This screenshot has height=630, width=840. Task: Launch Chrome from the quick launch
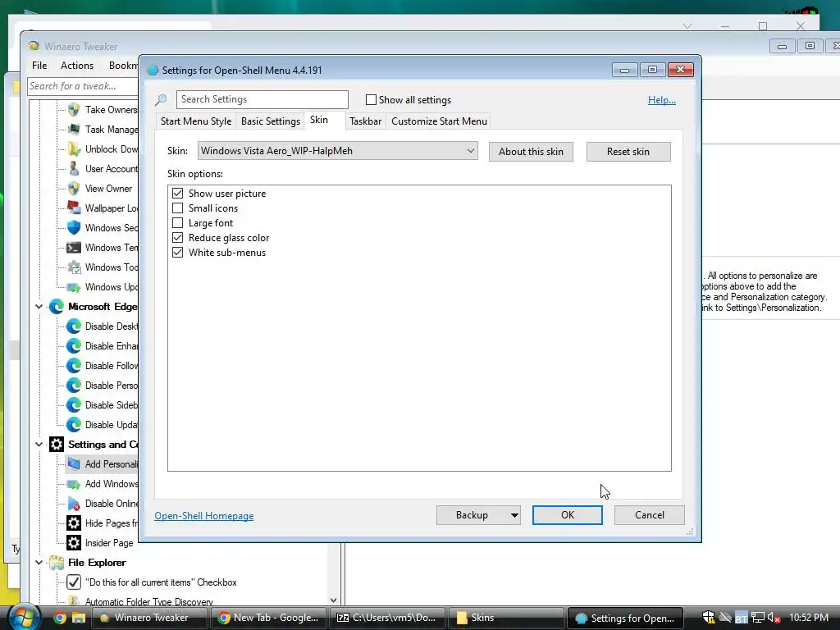[x=60, y=619]
